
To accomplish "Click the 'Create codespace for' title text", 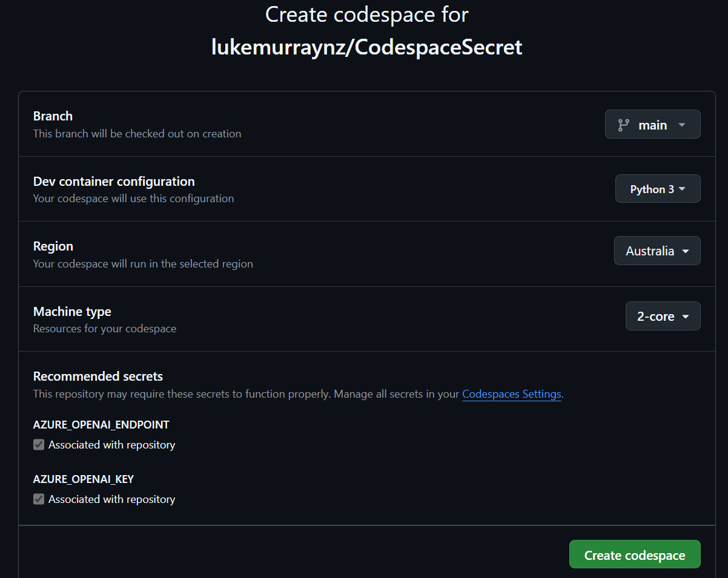I will pos(367,15).
